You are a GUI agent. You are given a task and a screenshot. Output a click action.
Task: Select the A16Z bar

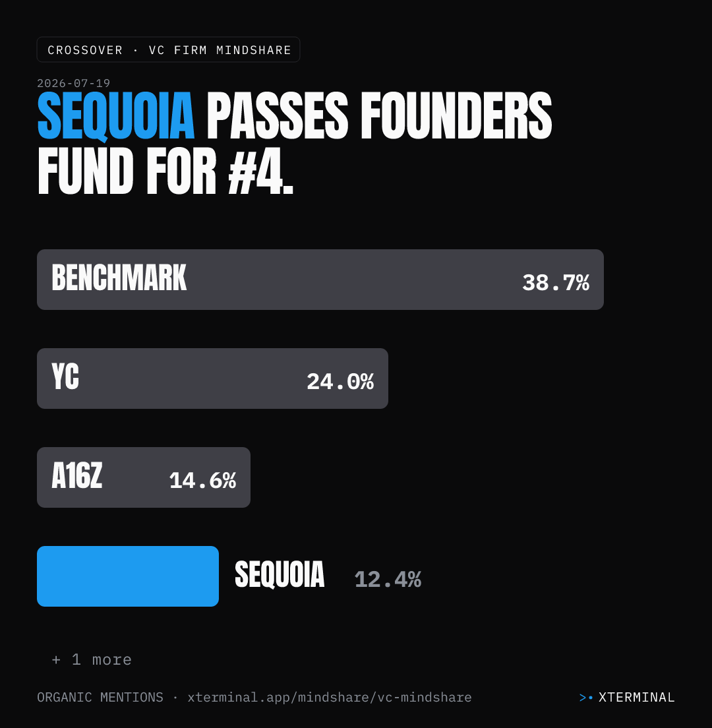coord(144,477)
